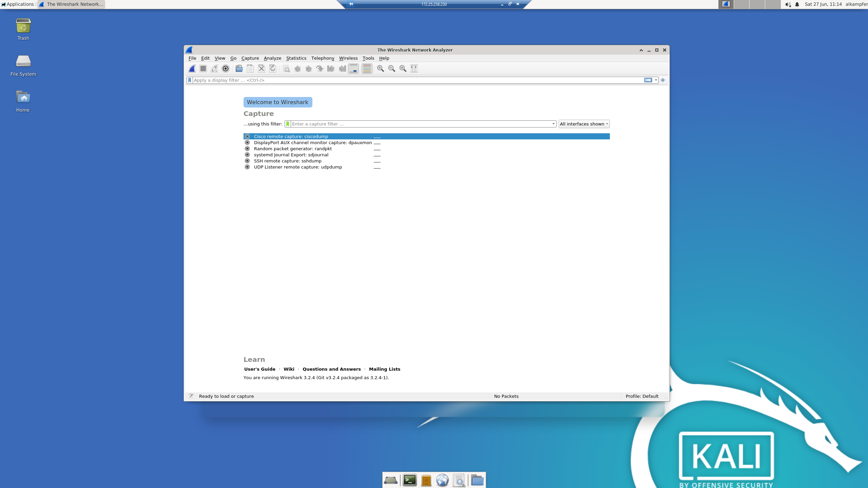Viewport: 868px width, 488px height.
Task: Click display filter bookmark icon
Action: tap(190, 80)
